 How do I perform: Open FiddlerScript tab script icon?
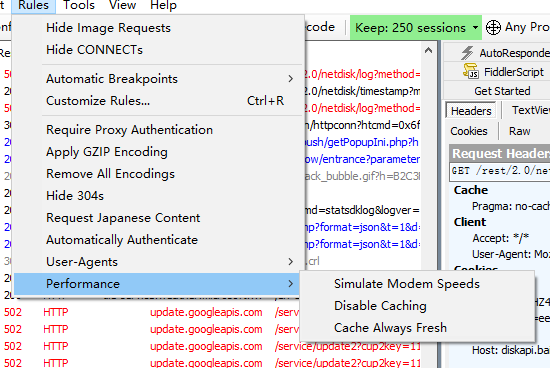coord(470,71)
